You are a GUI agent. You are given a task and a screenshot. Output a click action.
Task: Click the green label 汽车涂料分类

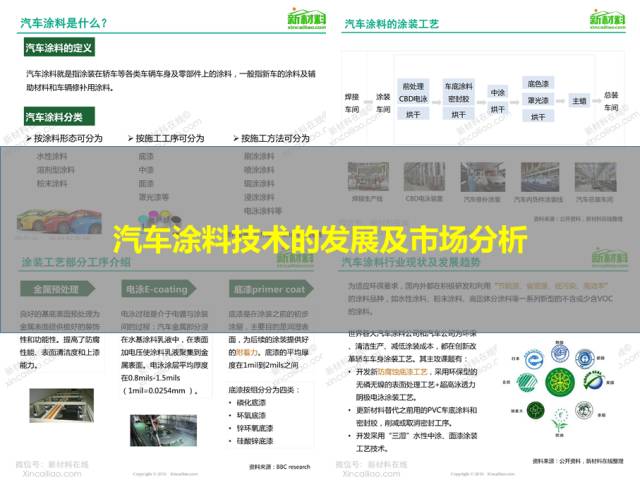(59, 117)
